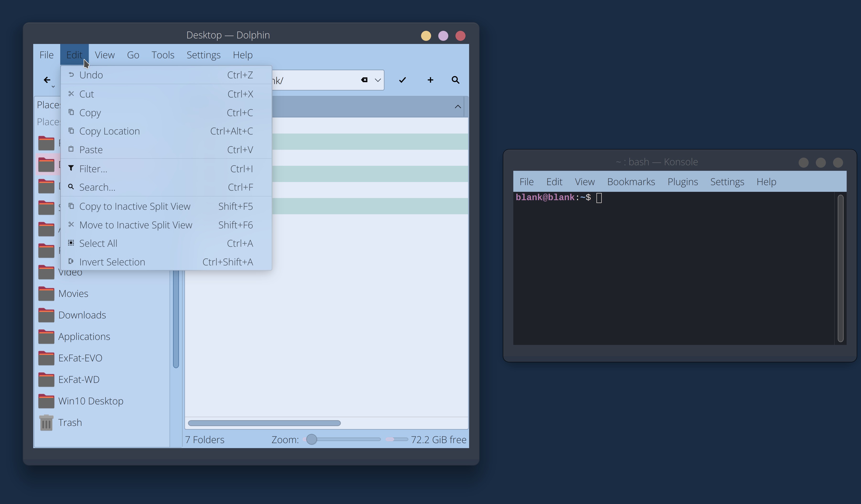Open Dolphin Settings menu
Viewport: 861px width, 504px height.
pyautogui.click(x=204, y=55)
